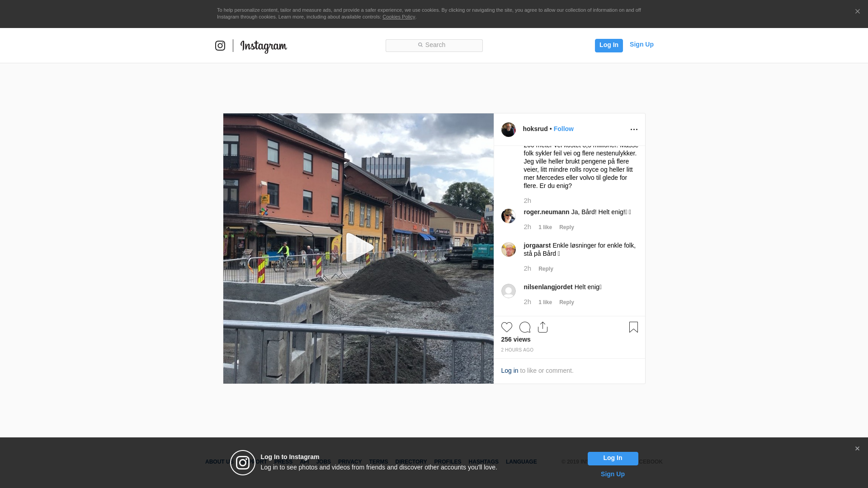Reply to jorgaarst comment
868x488 pixels.
pos(546,269)
